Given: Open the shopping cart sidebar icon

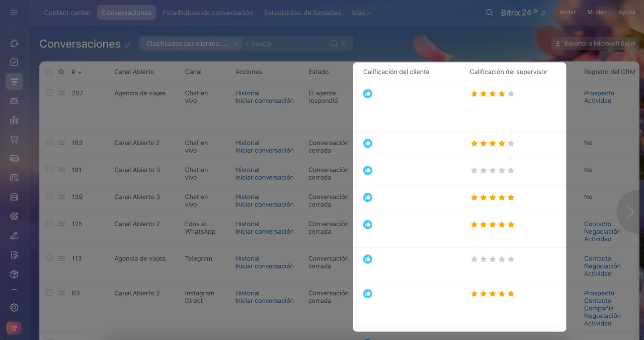Looking at the screenshot, I should point(14,139).
